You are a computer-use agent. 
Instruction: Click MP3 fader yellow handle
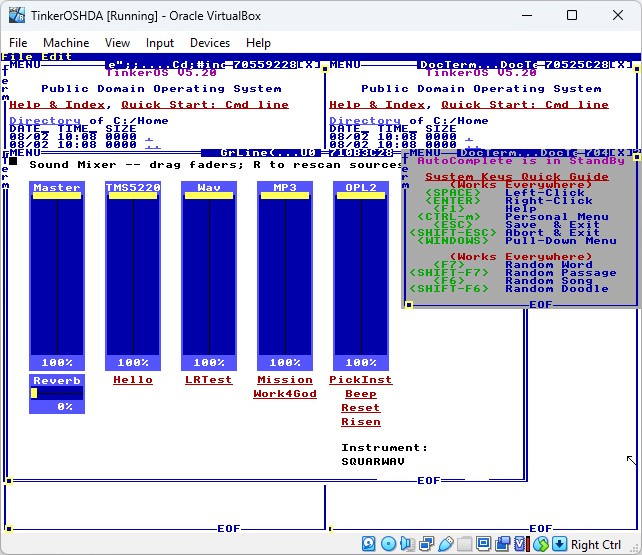pos(285,196)
